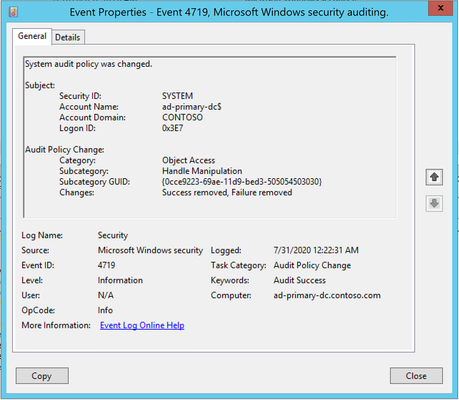Click the Task Category value Audit Policy Change
The width and height of the screenshot is (459, 400).
[312, 265]
